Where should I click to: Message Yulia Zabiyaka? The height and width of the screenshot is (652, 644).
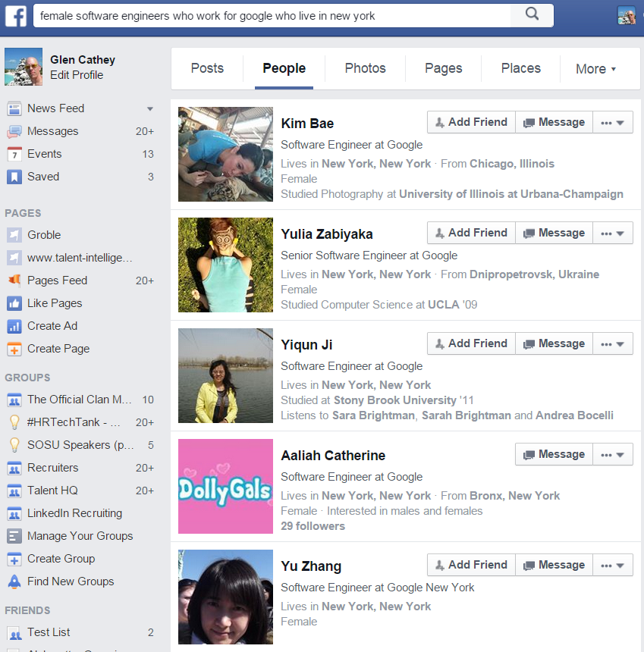[554, 233]
